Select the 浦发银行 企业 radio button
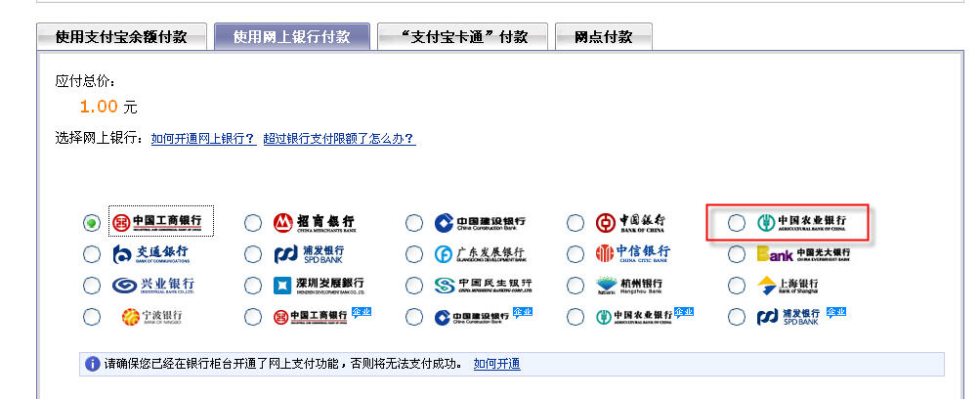 (x=737, y=317)
